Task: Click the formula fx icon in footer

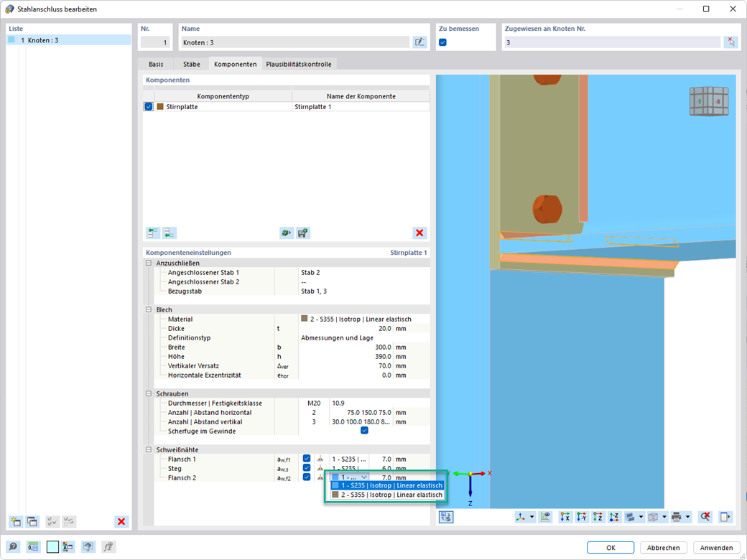Action: (x=108, y=546)
